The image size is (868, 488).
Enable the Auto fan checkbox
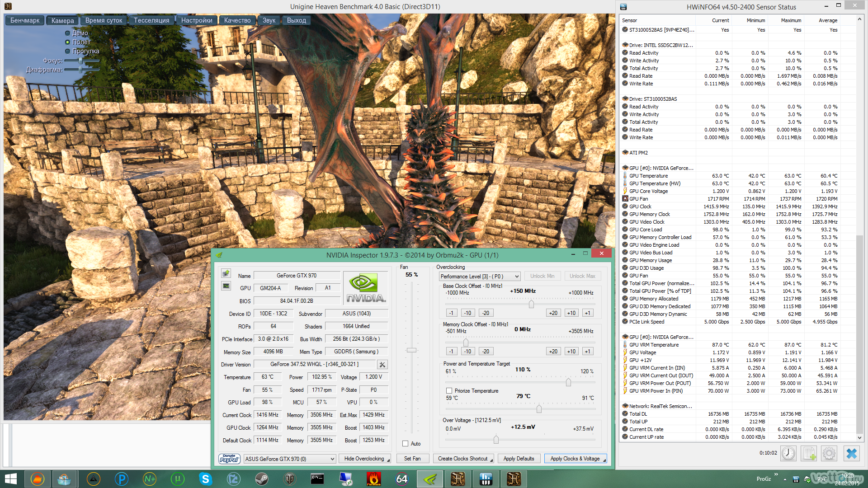point(406,444)
